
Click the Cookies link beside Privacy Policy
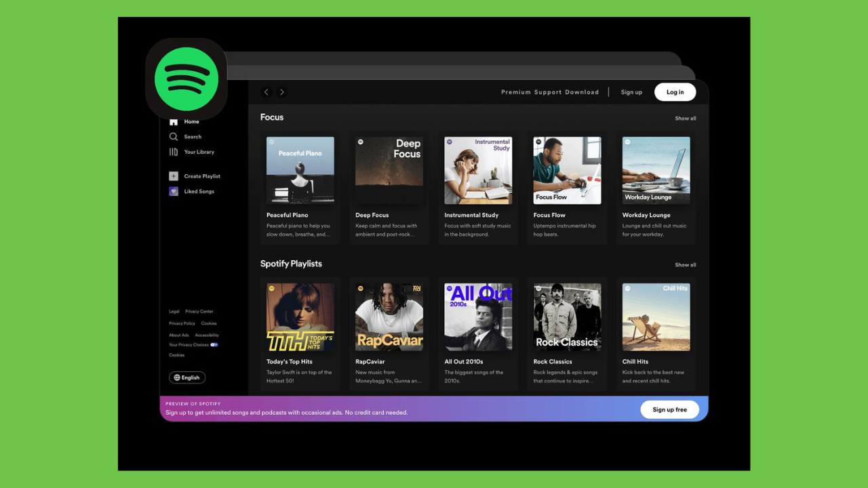click(x=209, y=323)
